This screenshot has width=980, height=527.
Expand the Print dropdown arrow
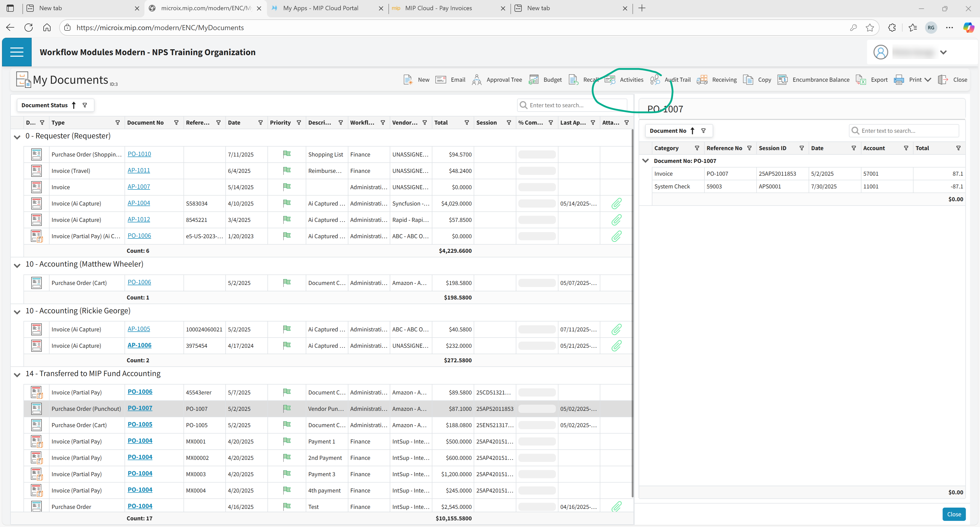(x=928, y=79)
